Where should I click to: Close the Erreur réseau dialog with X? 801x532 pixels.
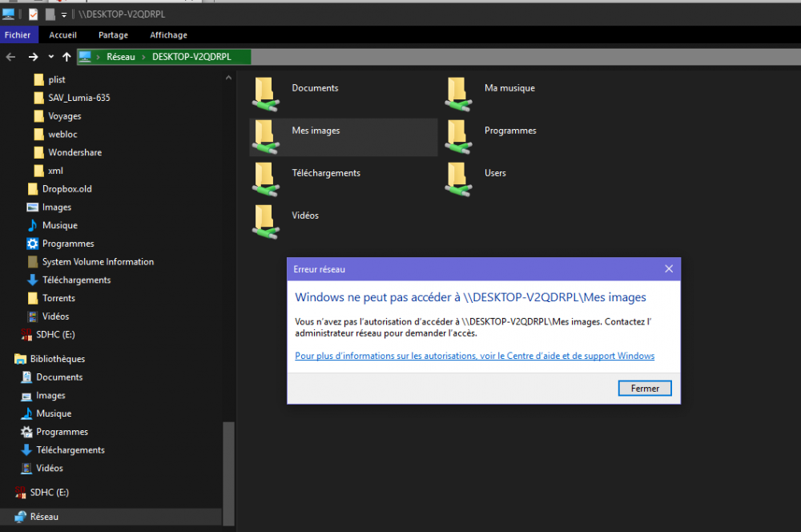pos(669,269)
